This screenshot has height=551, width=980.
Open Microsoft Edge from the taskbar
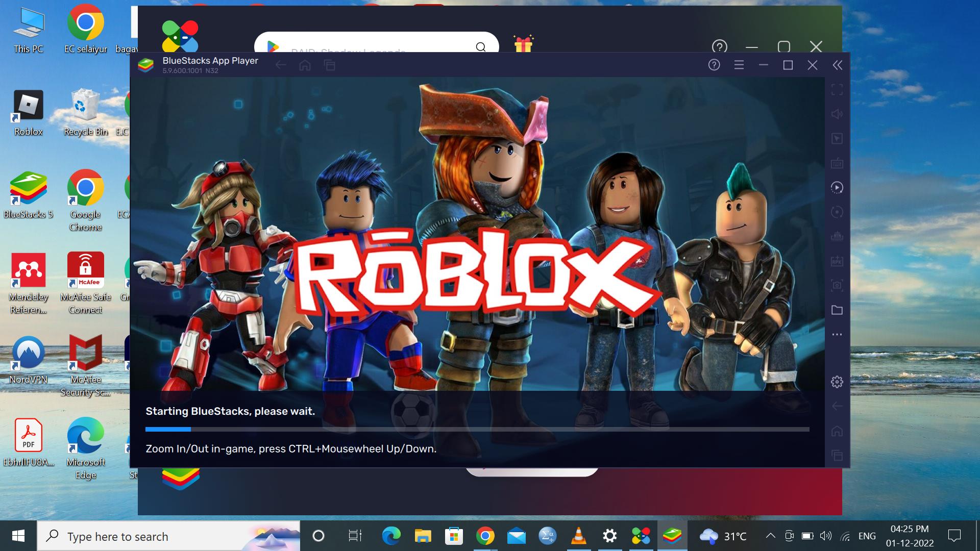click(x=391, y=536)
